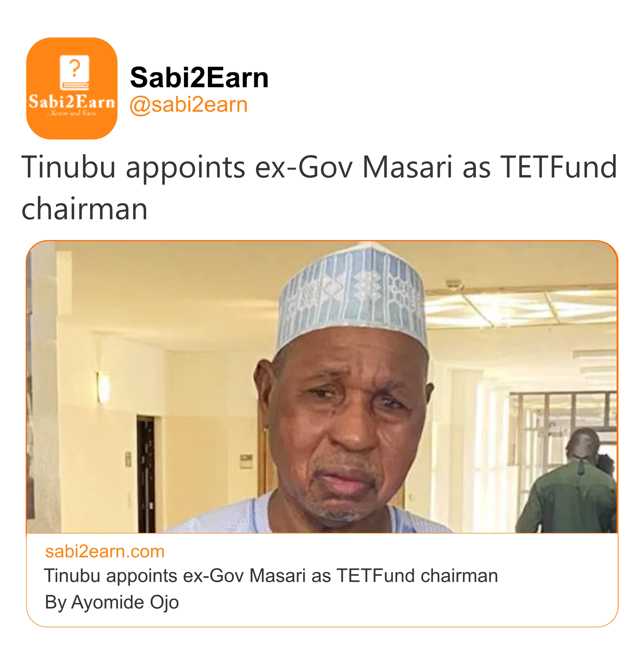Click the post headline about Tinubu appointing Masari

pos(319,167)
